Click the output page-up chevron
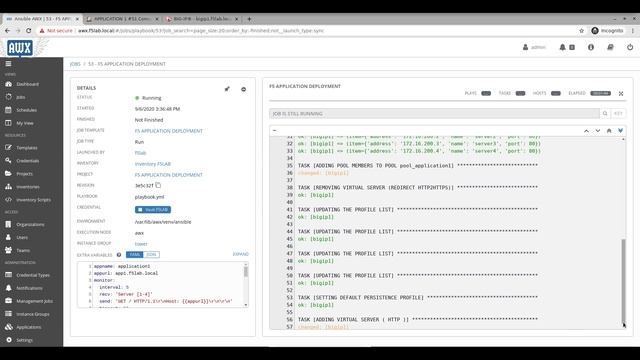The width and height of the screenshot is (640, 360). click(586, 131)
